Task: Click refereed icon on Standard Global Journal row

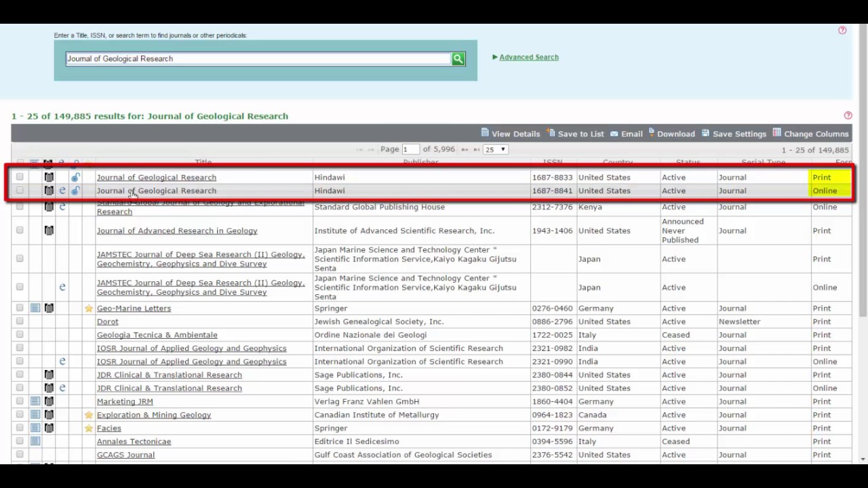Action: click(49, 207)
